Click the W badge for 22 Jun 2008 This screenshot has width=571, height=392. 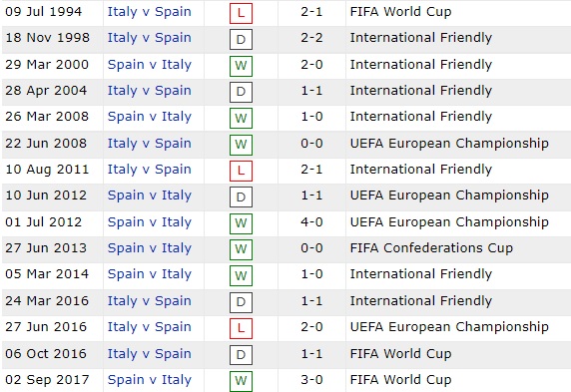(241, 145)
